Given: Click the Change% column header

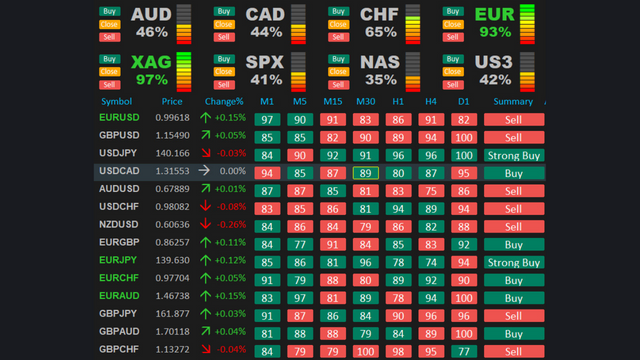Looking at the screenshot, I should 224,102.
